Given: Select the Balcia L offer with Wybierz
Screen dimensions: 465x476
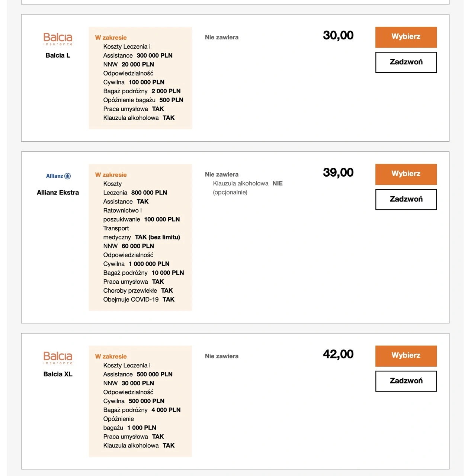Looking at the screenshot, I should [x=406, y=37].
